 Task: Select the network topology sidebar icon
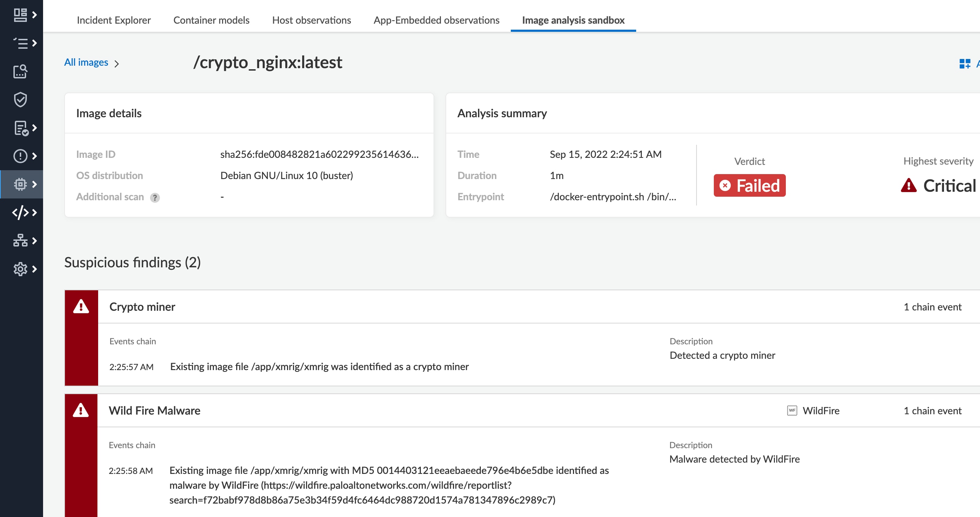20,241
